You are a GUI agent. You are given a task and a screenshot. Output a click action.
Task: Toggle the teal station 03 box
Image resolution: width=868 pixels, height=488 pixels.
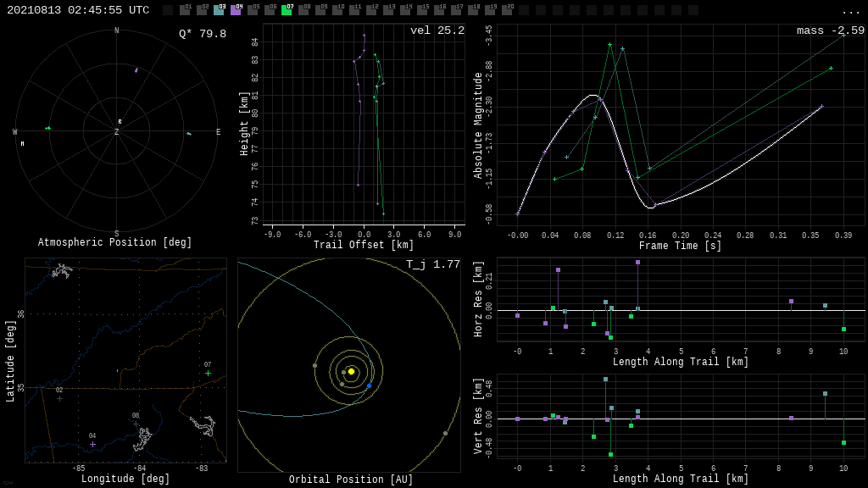219,10
